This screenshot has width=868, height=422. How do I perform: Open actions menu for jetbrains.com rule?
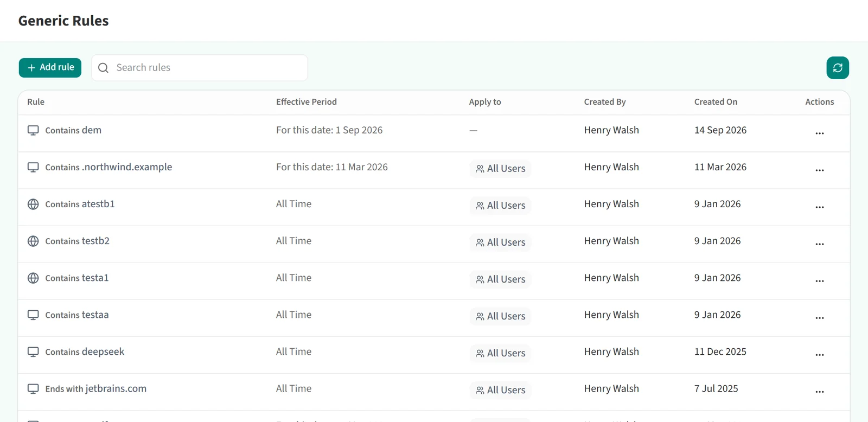819,391
